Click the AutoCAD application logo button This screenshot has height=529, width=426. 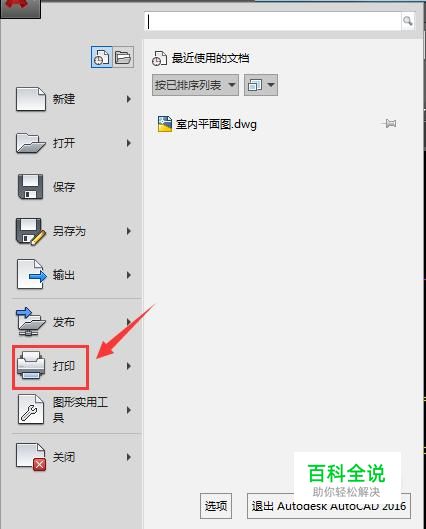20,8
